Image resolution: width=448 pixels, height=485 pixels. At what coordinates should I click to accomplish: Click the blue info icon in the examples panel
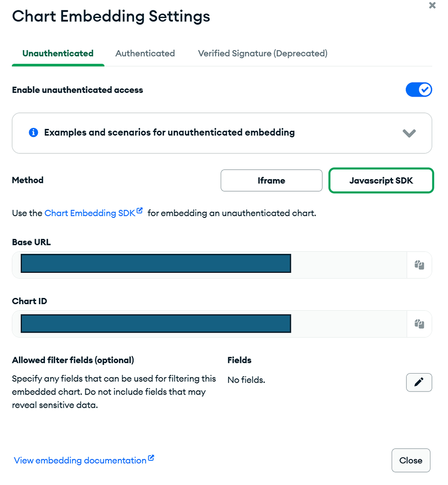tap(33, 133)
